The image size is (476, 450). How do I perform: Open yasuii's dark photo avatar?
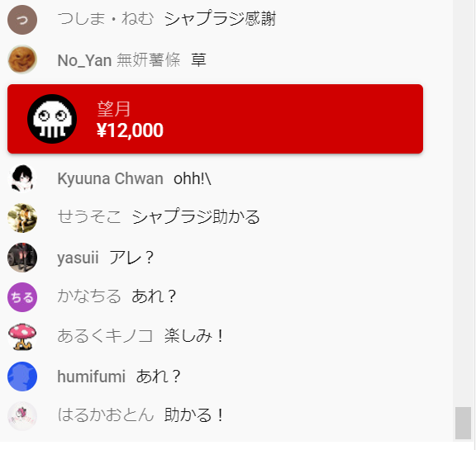coord(22,258)
